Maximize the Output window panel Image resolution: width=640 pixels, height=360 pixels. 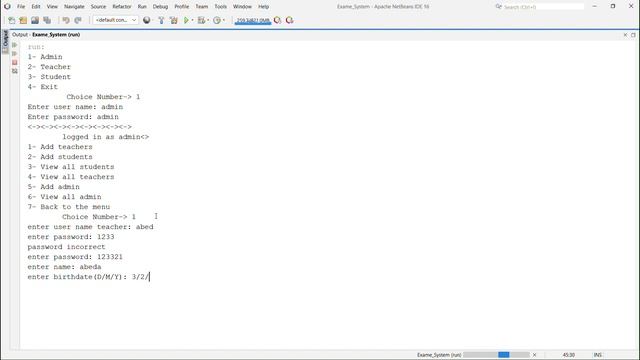point(633,35)
